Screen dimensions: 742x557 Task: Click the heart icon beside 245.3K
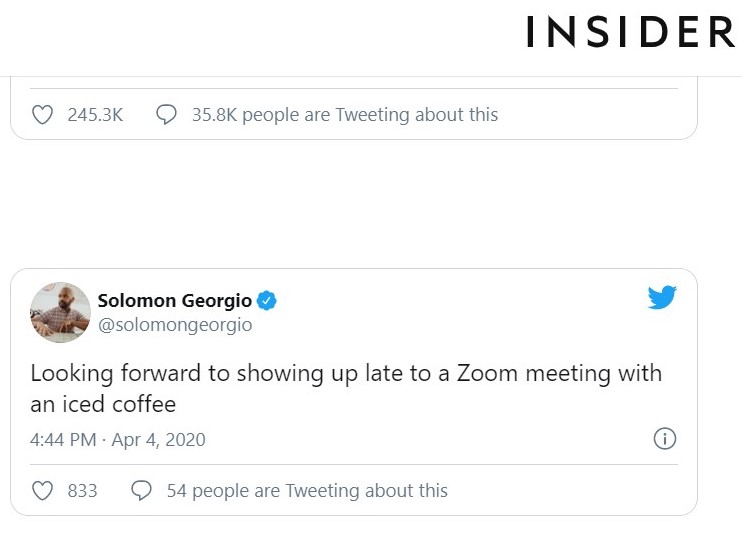[x=42, y=115]
